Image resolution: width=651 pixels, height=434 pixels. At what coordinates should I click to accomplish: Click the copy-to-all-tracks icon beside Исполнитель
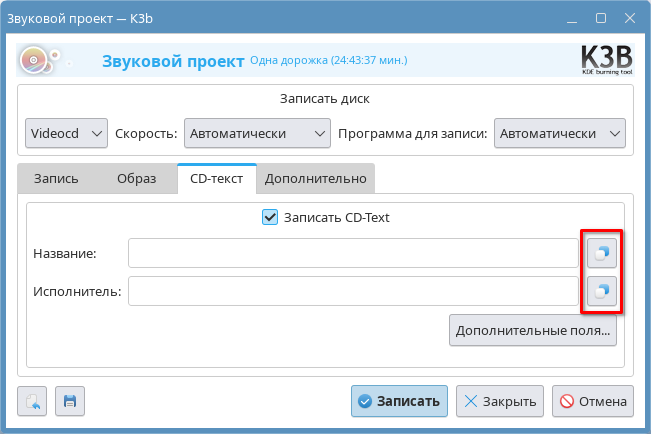click(601, 292)
